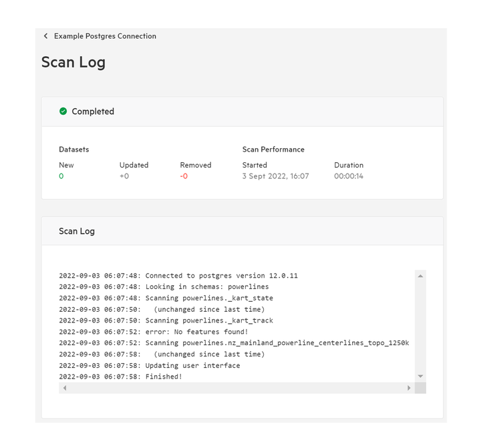This screenshot has width=481, height=448.
Task: Click the Datasets heading
Action: pyautogui.click(x=74, y=150)
